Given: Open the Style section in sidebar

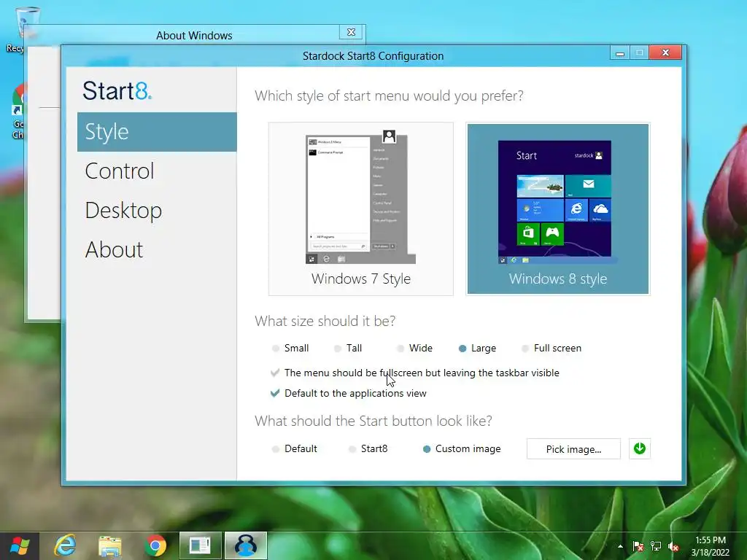Looking at the screenshot, I should pyautogui.click(x=157, y=132).
